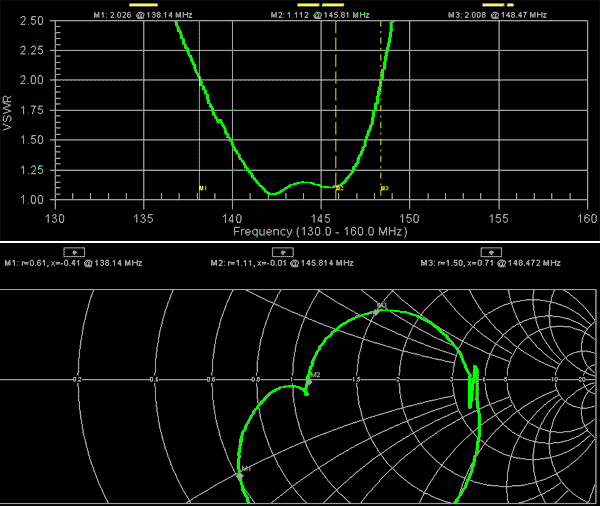Click the small M2 label on VSWR dashed marker line
This screenshot has height=506, width=600.
340,188
